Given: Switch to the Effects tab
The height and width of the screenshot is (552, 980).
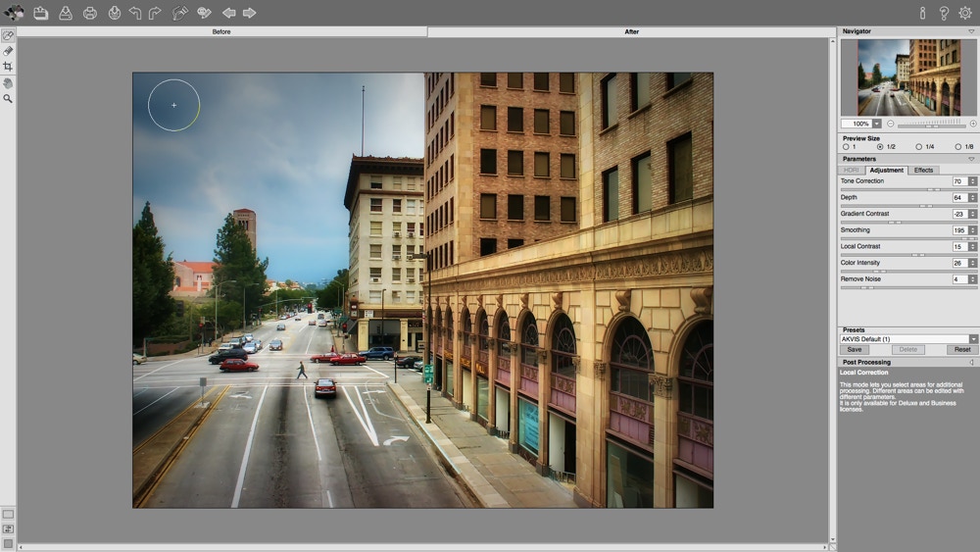Looking at the screenshot, I should [x=923, y=171].
